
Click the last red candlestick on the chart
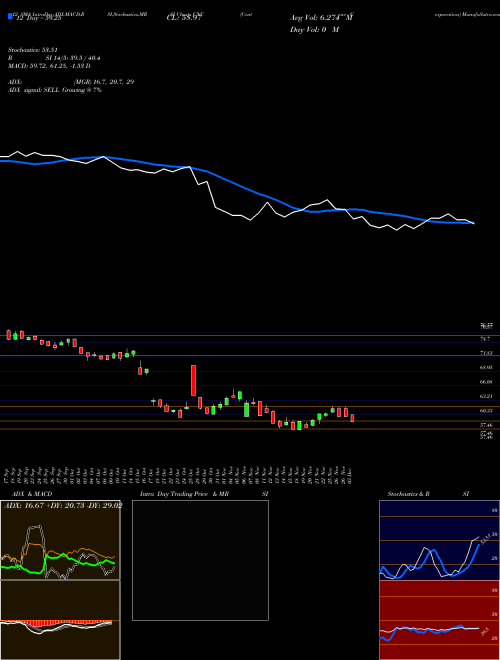[x=352, y=418]
